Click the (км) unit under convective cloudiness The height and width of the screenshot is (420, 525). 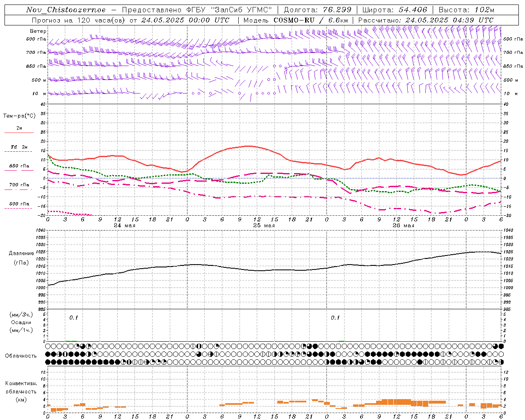pyautogui.click(x=21, y=399)
